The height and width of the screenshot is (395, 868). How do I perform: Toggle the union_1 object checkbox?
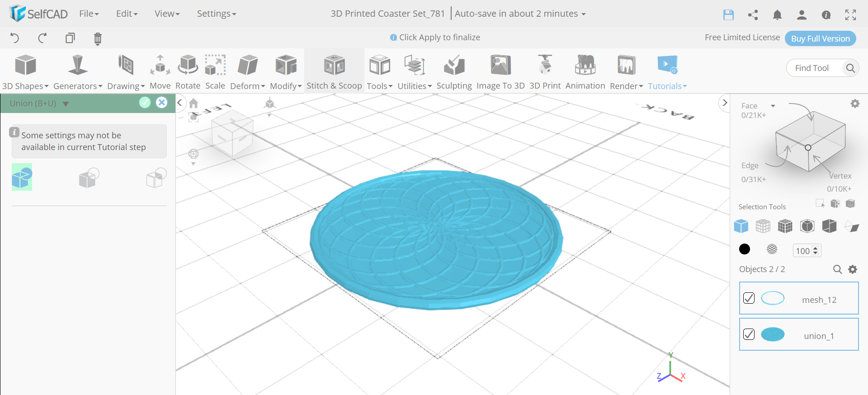pos(749,334)
